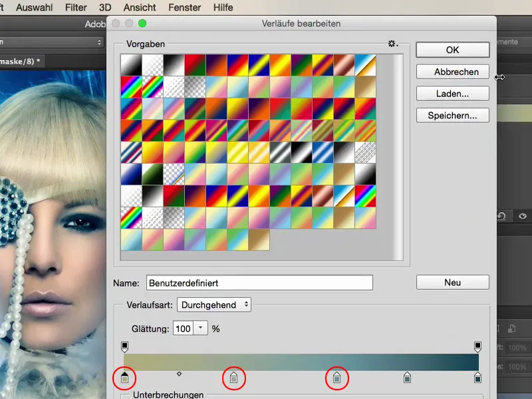
Task: Click the Vorgaben presets vertical scrollbar
Action: coord(398,157)
